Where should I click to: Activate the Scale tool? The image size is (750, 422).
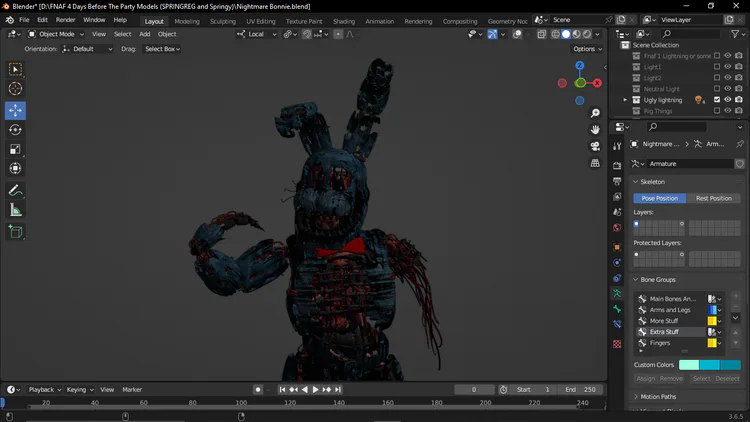(15, 149)
